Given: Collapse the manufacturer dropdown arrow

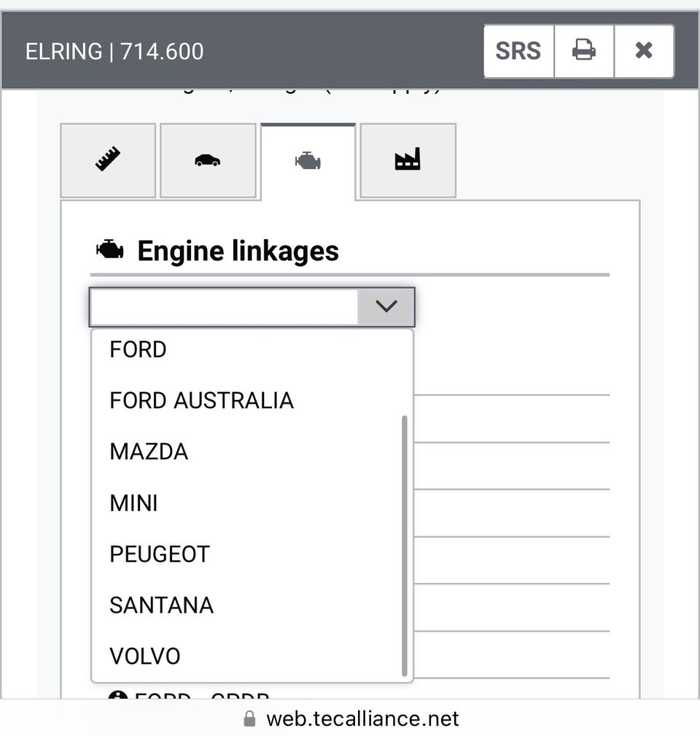Looking at the screenshot, I should tap(386, 307).
